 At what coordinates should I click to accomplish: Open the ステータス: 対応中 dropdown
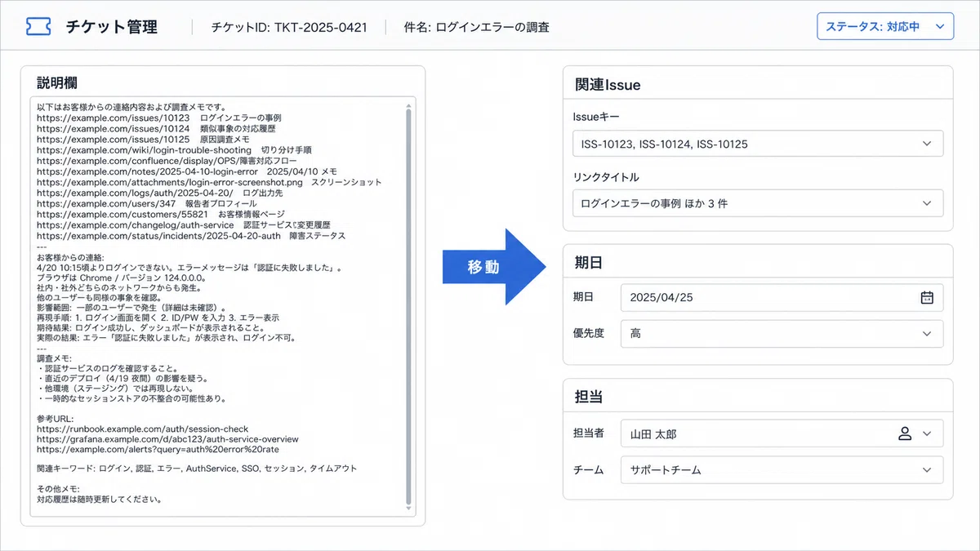pos(885,27)
